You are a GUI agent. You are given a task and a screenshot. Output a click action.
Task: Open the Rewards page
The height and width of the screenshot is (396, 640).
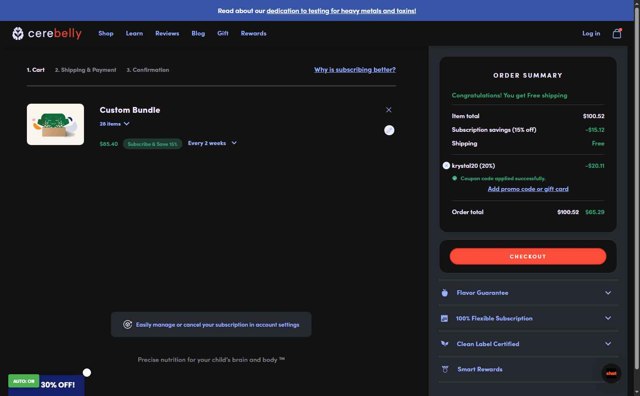click(253, 33)
